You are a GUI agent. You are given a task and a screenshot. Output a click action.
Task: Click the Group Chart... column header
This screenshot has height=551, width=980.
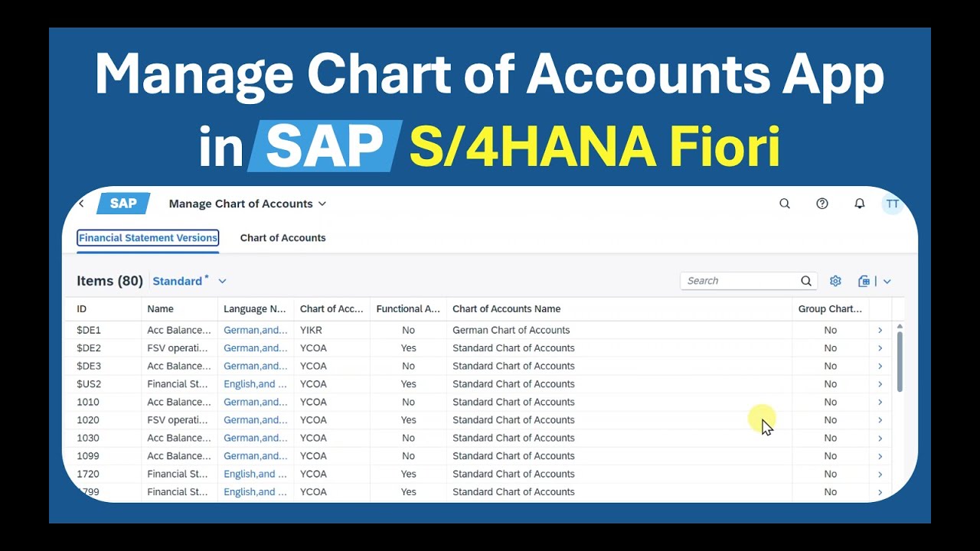831,309
